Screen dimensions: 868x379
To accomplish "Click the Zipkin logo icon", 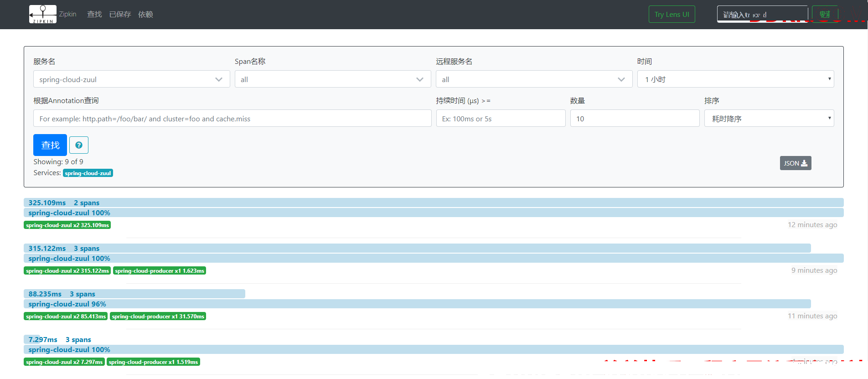I will click(43, 14).
